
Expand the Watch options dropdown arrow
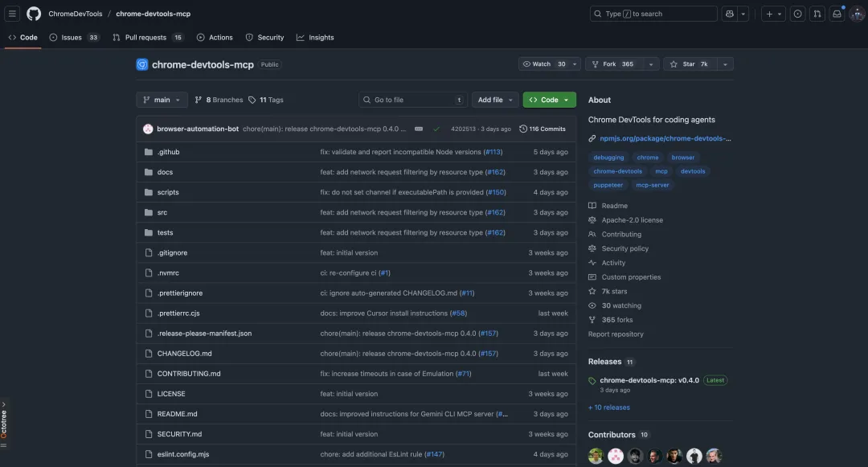tap(575, 64)
